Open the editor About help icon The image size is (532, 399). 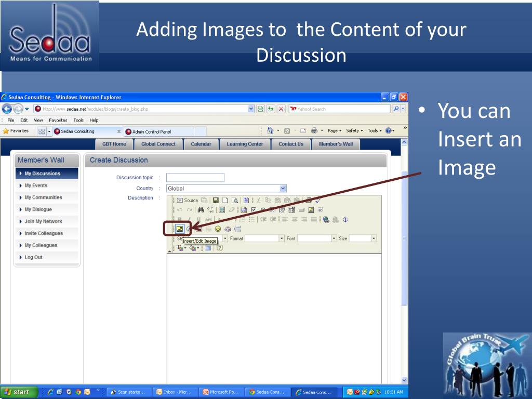point(219,248)
